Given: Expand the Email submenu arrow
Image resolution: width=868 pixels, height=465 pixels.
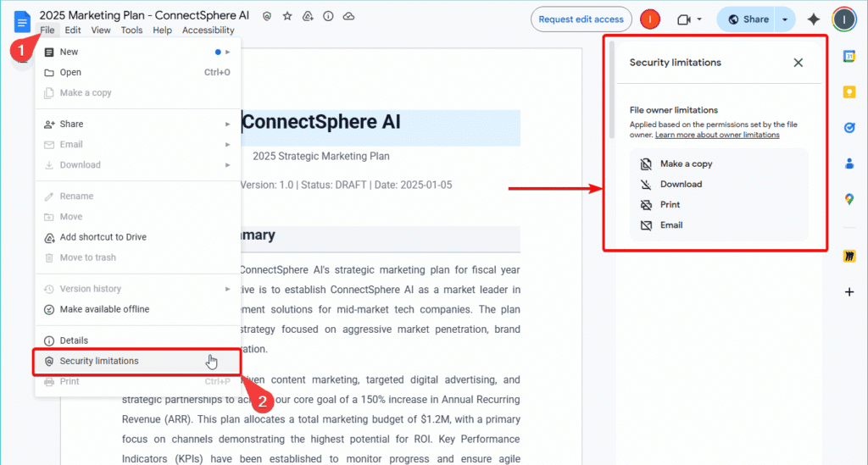Looking at the screenshot, I should pos(227,144).
